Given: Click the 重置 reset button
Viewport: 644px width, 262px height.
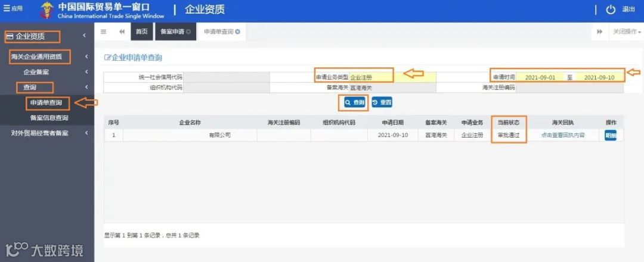Looking at the screenshot, I should [x=382, y=102].
